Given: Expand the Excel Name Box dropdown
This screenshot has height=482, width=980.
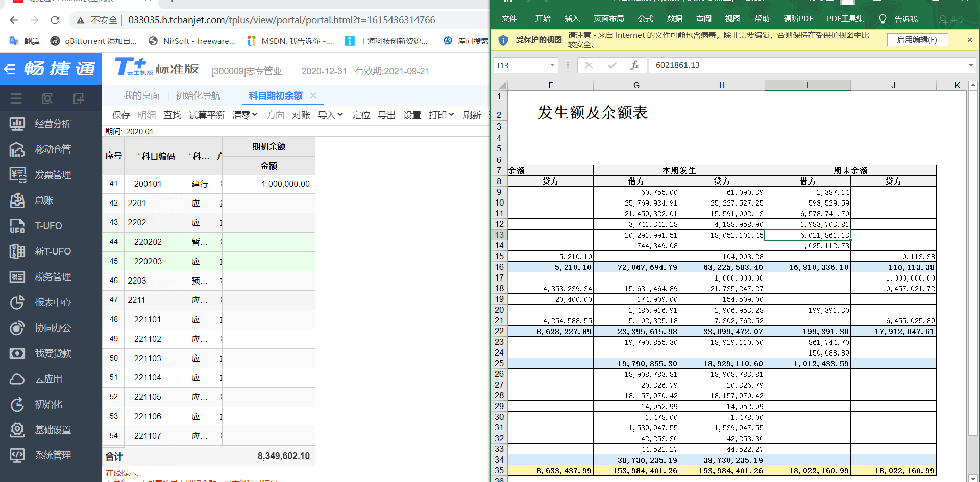Looking at the screenshot, I should pos(552,65).
